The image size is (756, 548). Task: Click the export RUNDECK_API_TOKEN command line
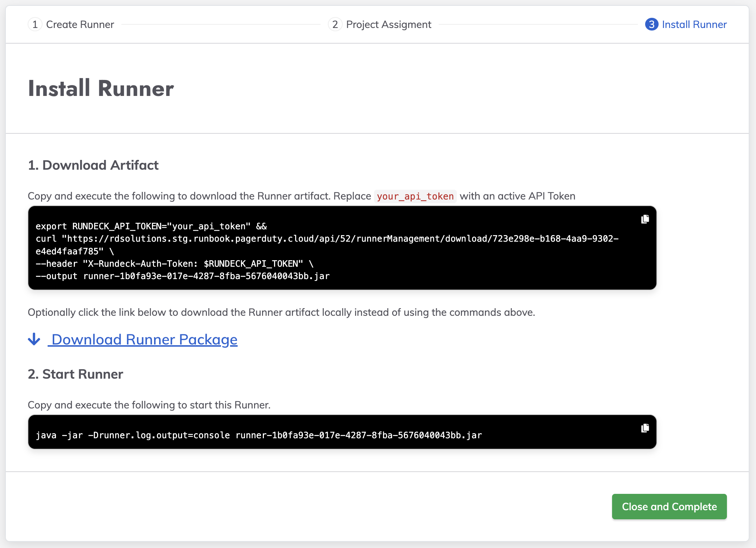151,226
